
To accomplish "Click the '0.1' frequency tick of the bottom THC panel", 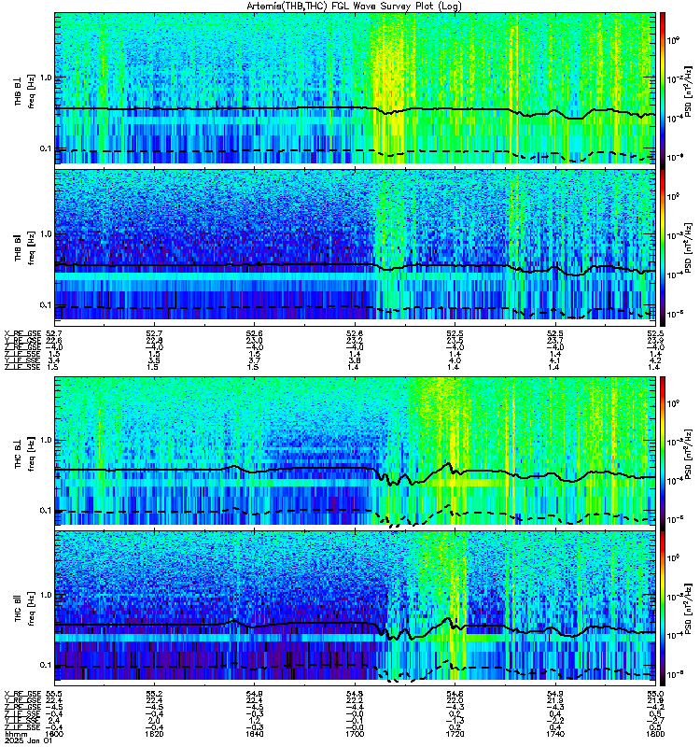I will pyautogui.click(x=46, y=665).
